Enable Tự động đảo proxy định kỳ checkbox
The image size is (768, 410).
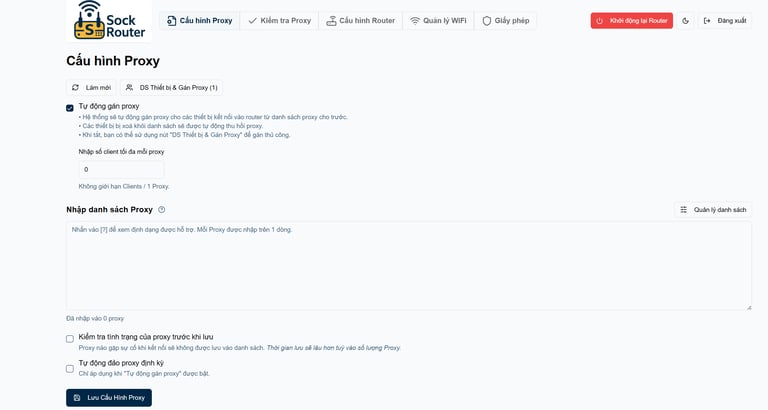[70, 368]
